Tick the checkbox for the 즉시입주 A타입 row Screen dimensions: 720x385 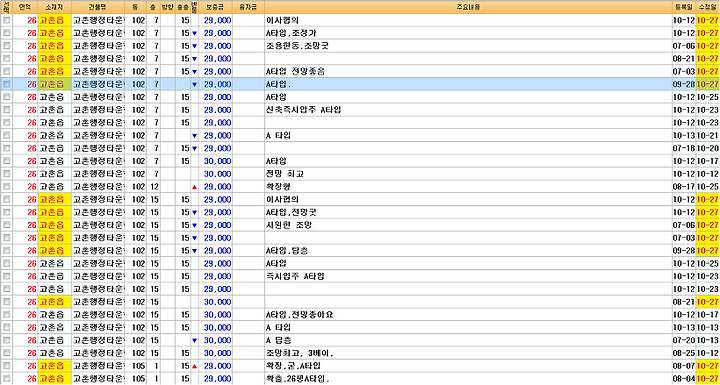pos(6,277)
